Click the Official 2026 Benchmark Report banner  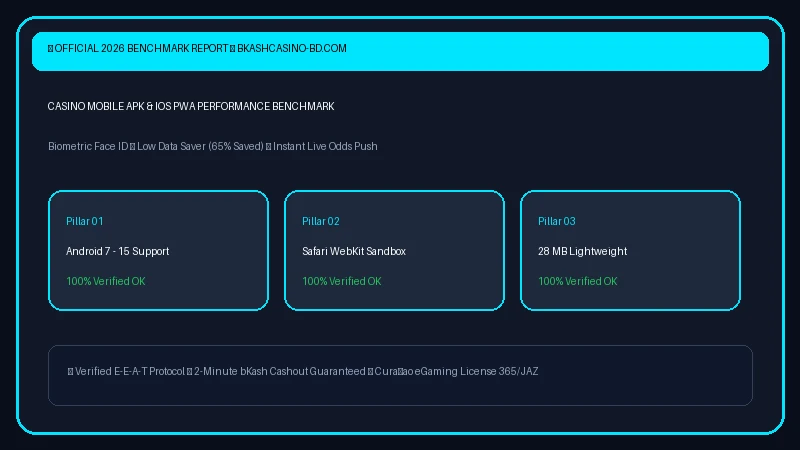tap(400, 52)
